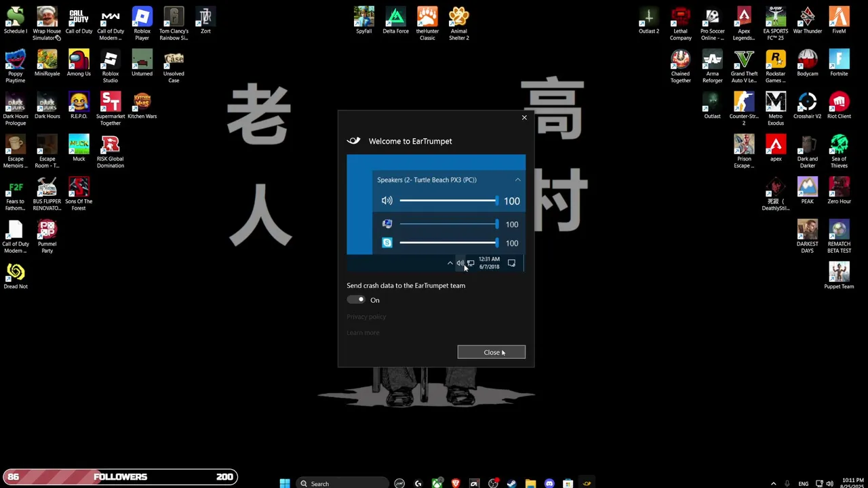
Task: Click the Close button in EarTrumpet dialog
Action: pyautogui.click(x=491, y=352)
